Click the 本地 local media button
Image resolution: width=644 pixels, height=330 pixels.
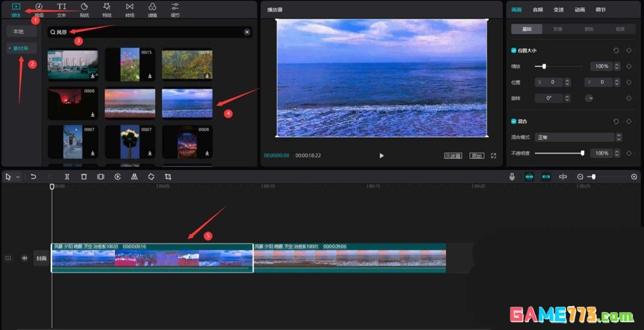(18, 32)
